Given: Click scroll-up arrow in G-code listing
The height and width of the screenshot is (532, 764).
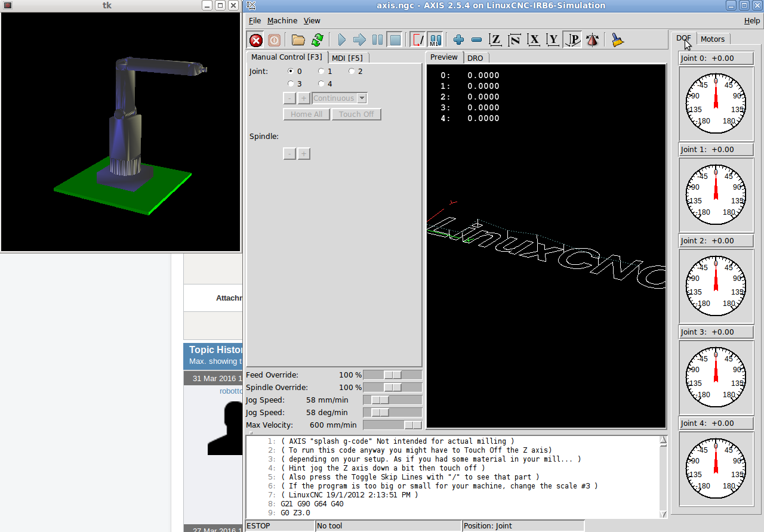Looking at the screenshot, I should point(663,440).
